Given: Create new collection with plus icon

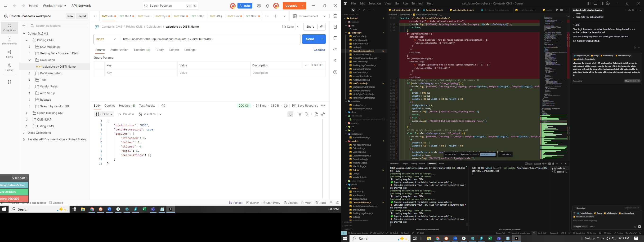Looking at the screenshot, I should 24,26.
